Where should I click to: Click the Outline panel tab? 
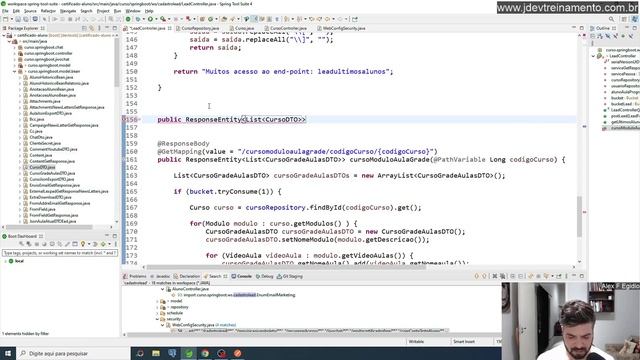[x=603, y=28]
